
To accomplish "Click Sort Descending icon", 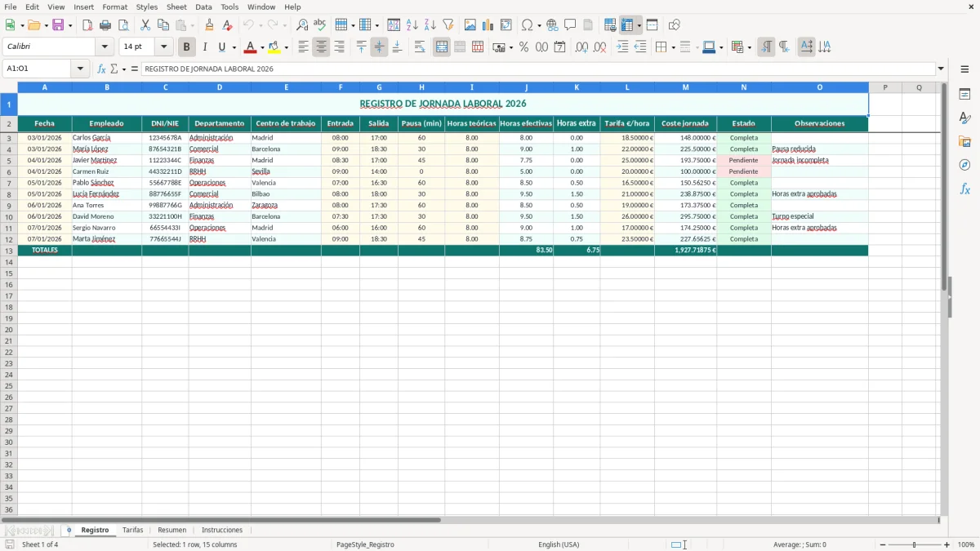I will coord(430,25).
